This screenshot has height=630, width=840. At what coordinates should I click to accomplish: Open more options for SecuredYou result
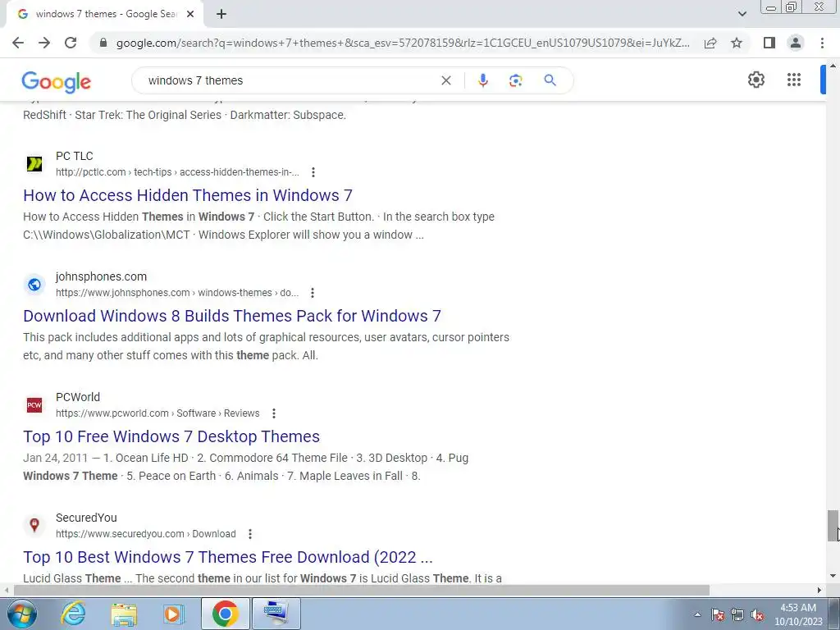(249, 533)
